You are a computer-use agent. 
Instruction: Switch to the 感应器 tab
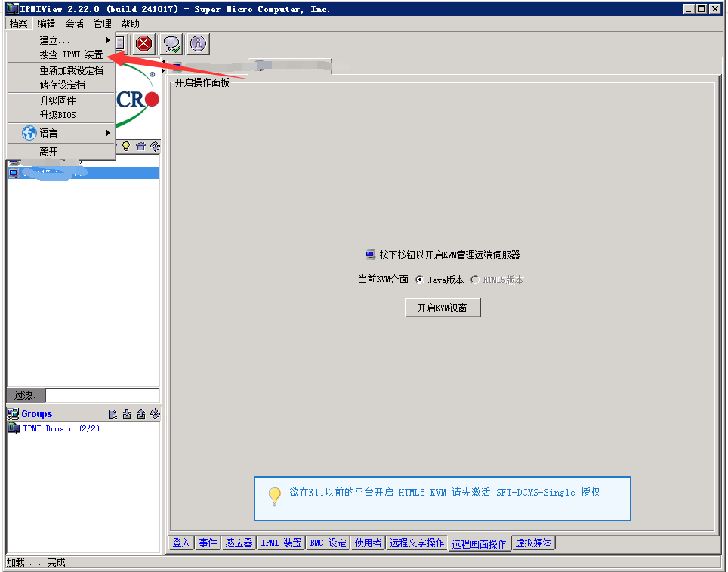pyautogui.click(x=239, y=543)
